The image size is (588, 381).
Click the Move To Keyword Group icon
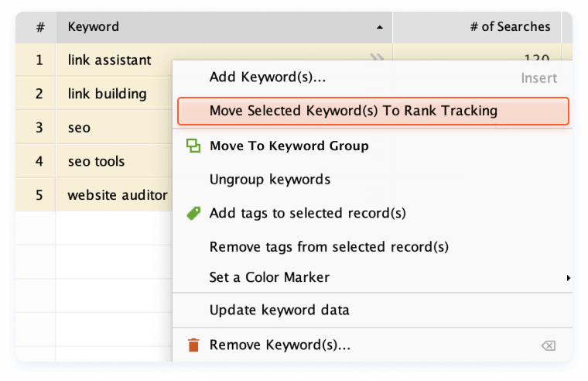click(193, 146)
